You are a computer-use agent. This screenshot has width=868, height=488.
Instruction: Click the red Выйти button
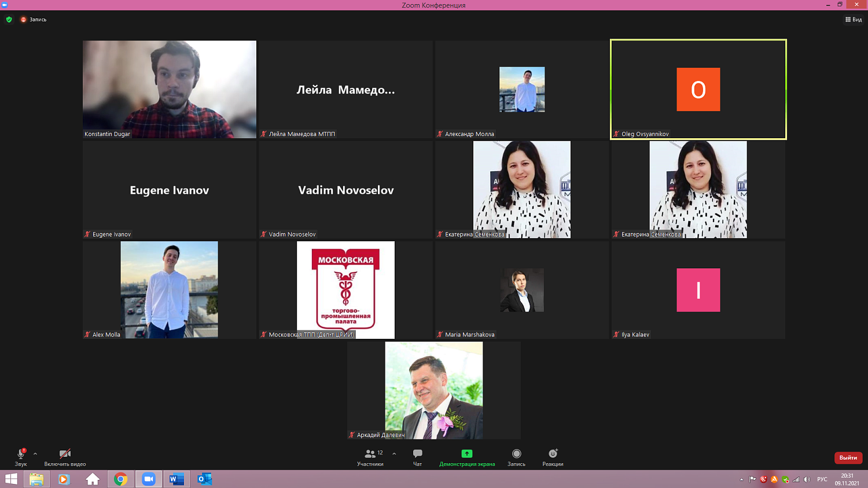click(848, 457)
